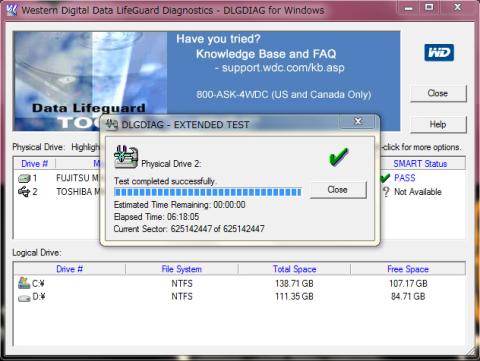Click the TOSHIBA model name text
The height and width of the screenshot is (361, 480).
78,192
